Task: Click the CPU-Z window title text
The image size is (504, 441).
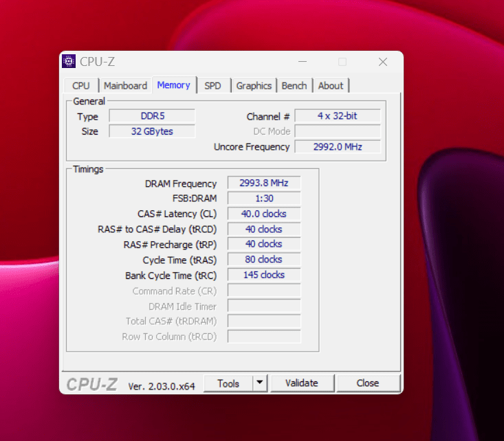Action: pos(97,62)
